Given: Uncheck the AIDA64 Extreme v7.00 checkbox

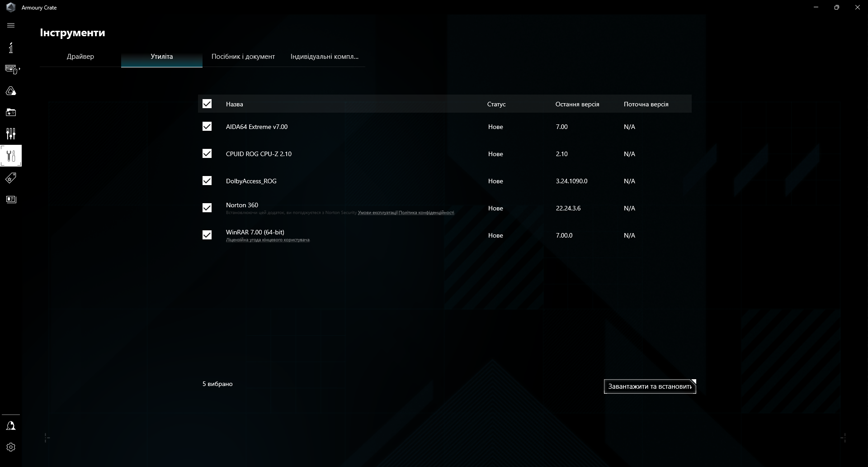Looking at the screenshot, I should point(207,126).
